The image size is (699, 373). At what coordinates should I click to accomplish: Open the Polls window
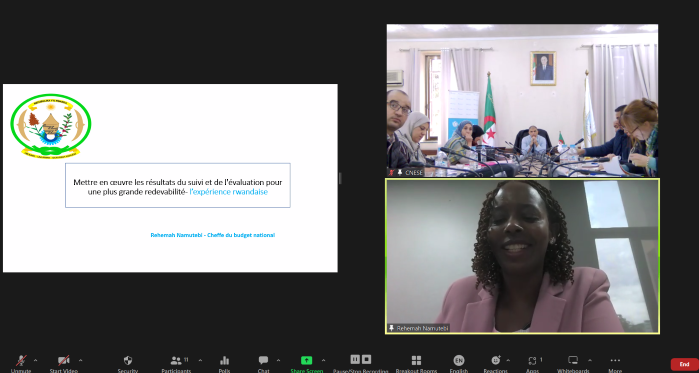[x=224, y=363]
